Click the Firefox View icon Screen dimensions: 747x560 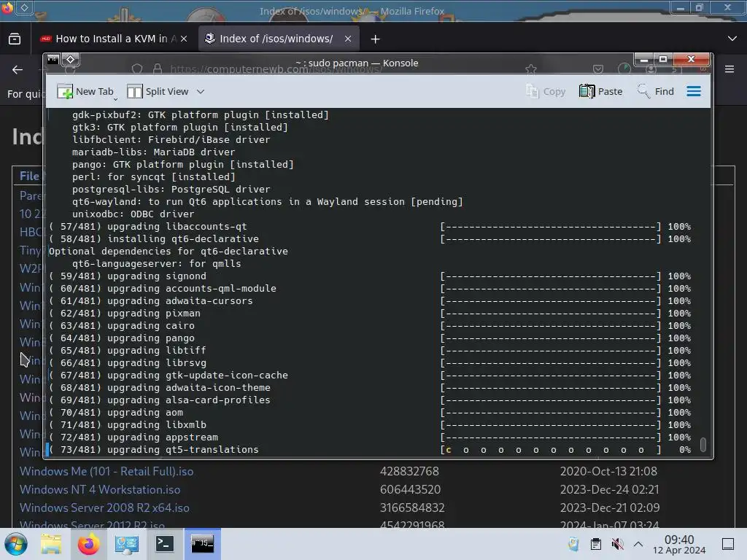(x=15, y=39)
